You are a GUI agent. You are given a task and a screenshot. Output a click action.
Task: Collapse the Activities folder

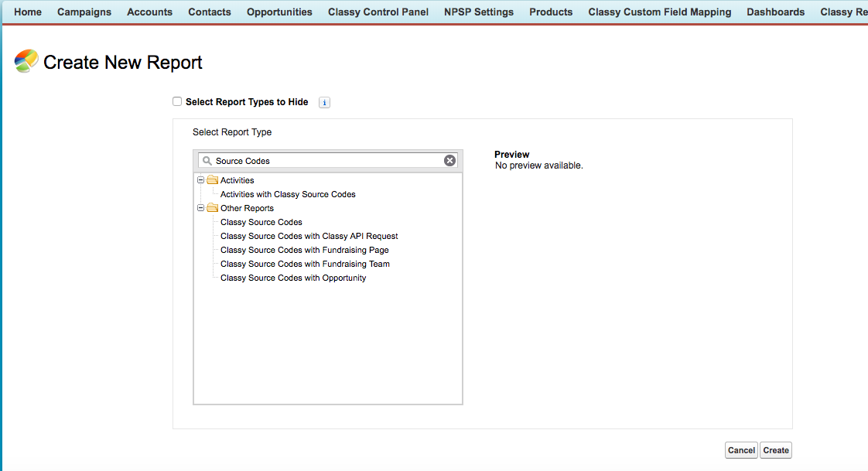pos(201,180)
